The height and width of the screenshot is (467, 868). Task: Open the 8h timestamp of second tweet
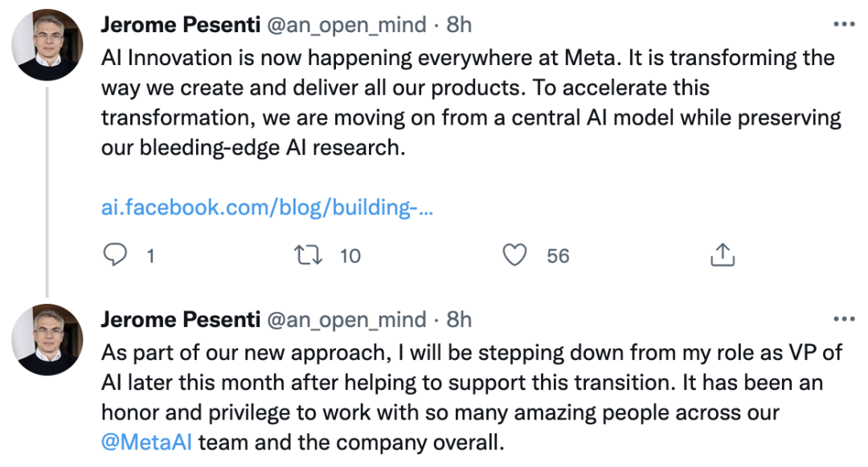tap(459, 320)
